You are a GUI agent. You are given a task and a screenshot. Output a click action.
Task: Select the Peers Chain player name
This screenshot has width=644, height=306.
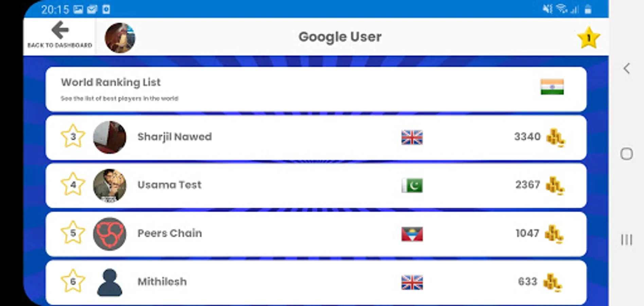[169, 233]
